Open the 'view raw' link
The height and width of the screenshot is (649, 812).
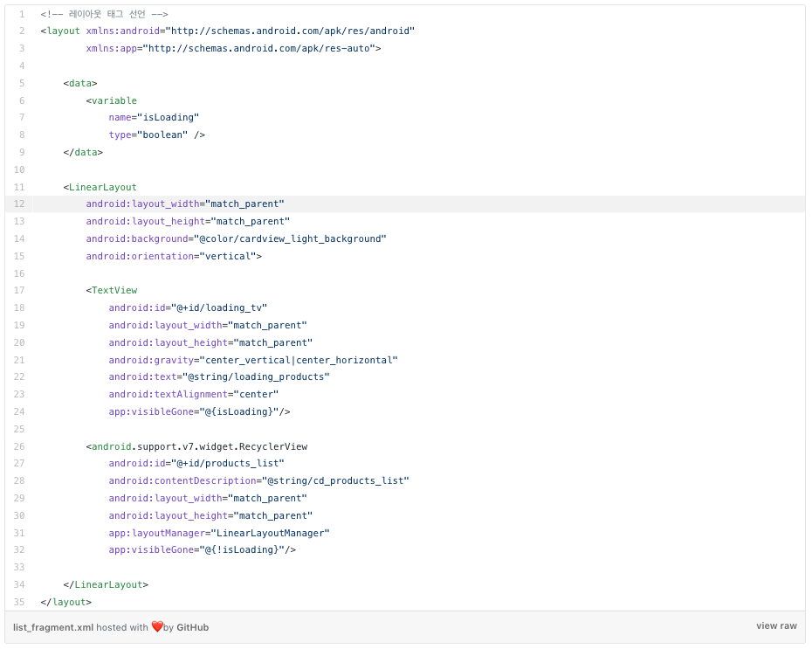pos(775,625)
